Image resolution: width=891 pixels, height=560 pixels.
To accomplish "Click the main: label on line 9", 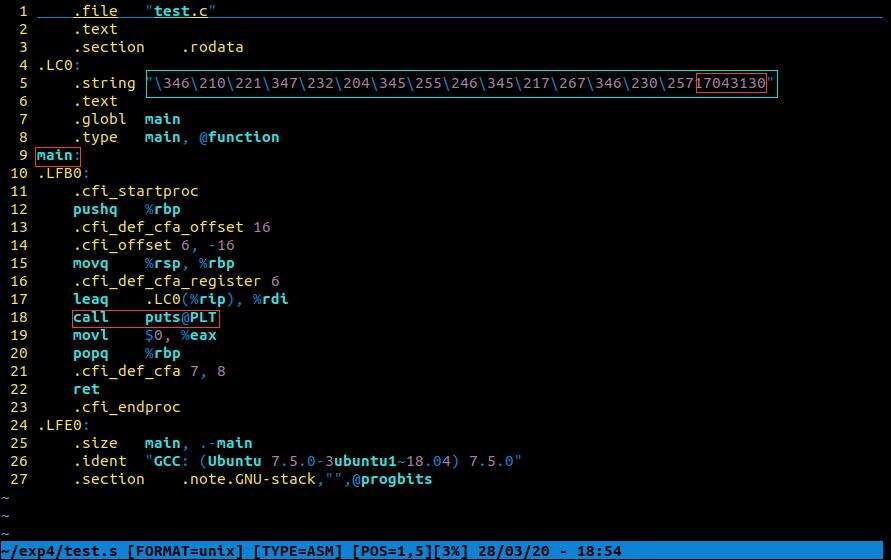I will pyautogui.click(x=57, y=155).
